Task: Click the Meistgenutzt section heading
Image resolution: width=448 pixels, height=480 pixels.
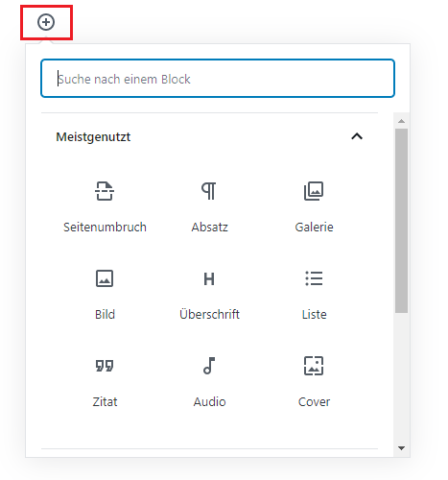Action: tap(93, 137)
